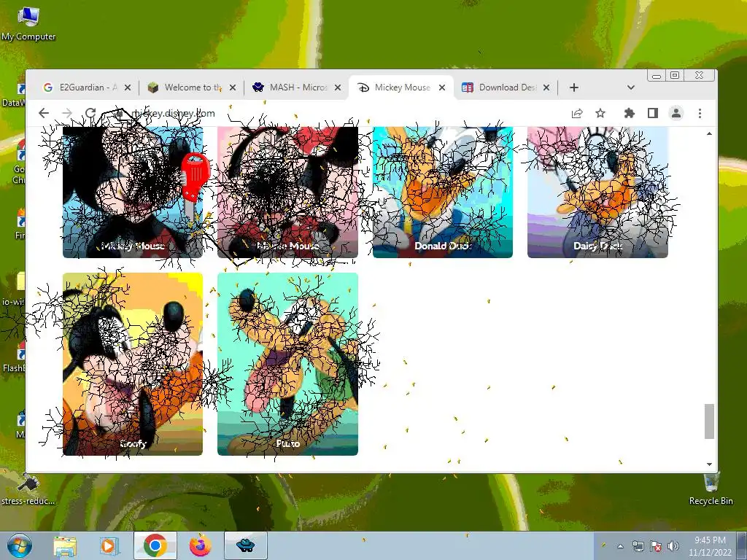Select the Recycle Bin desktop icon

click(x=711, y=488)
